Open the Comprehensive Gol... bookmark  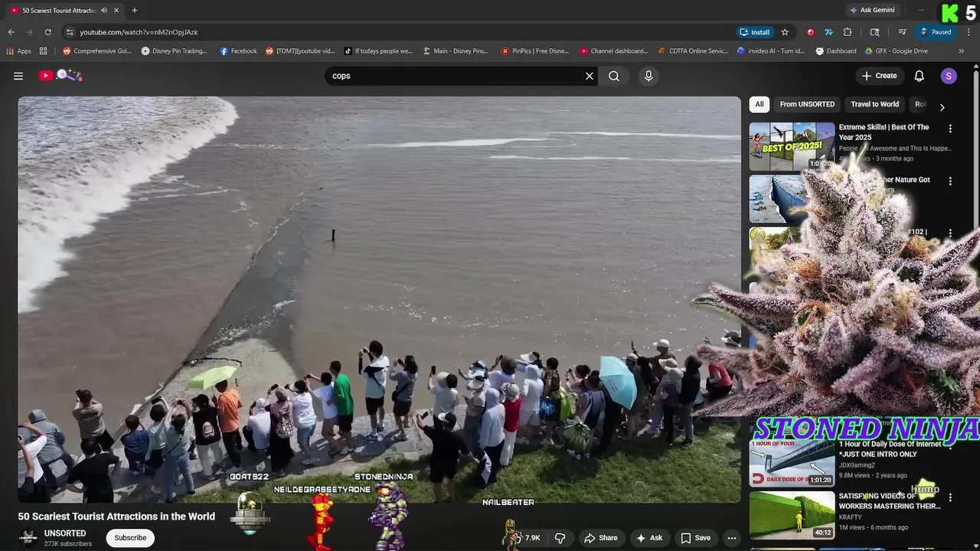click(x=97, y=51)
